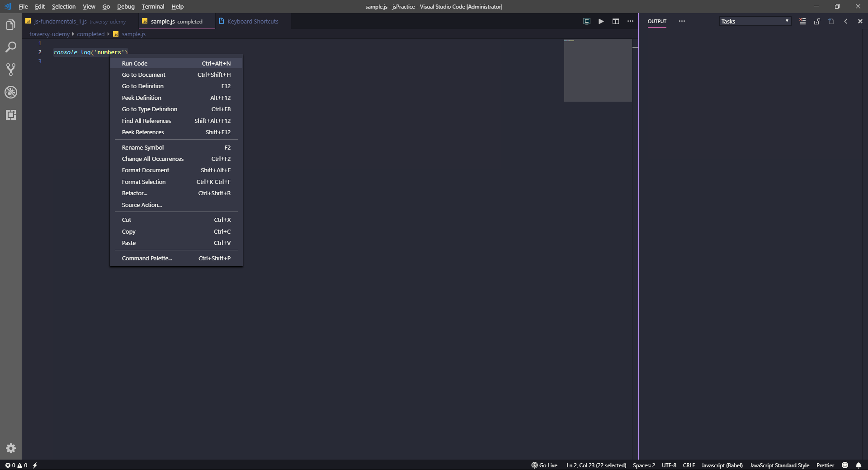
Task: Choose Run Code from the context menu
Action: click(x=176, y=63)
